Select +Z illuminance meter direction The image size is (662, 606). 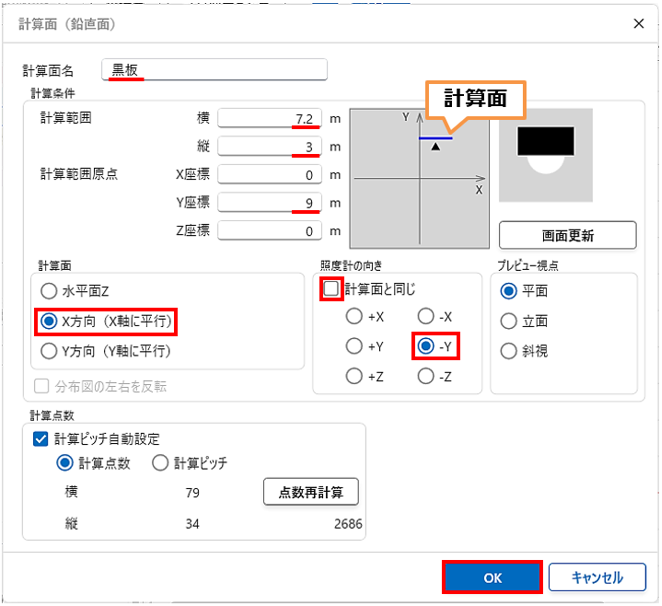353,376
